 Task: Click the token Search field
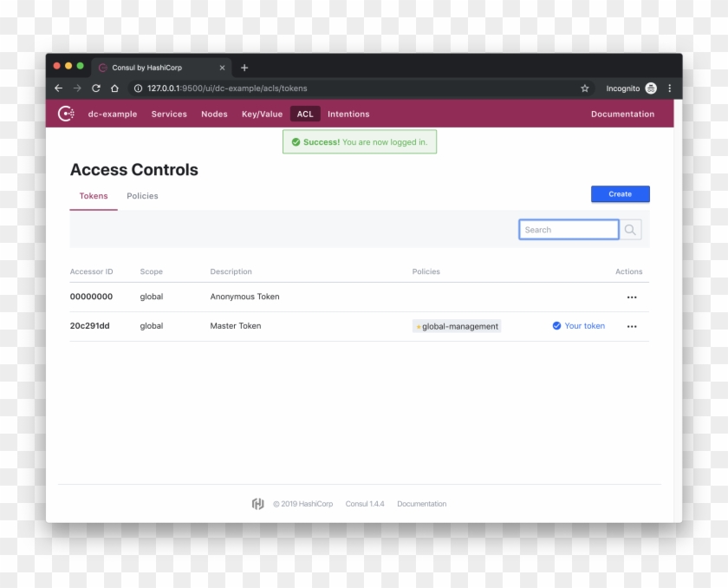tap(569, 230)
